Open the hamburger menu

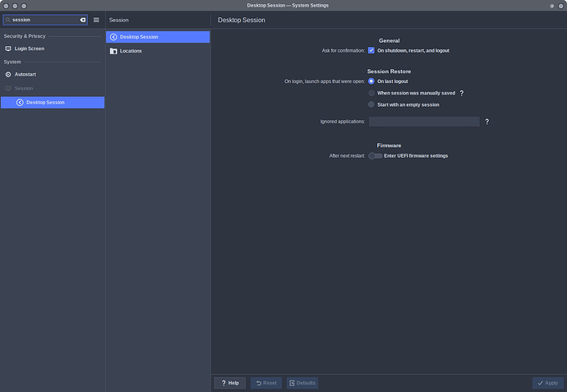[x=96, y=20]
